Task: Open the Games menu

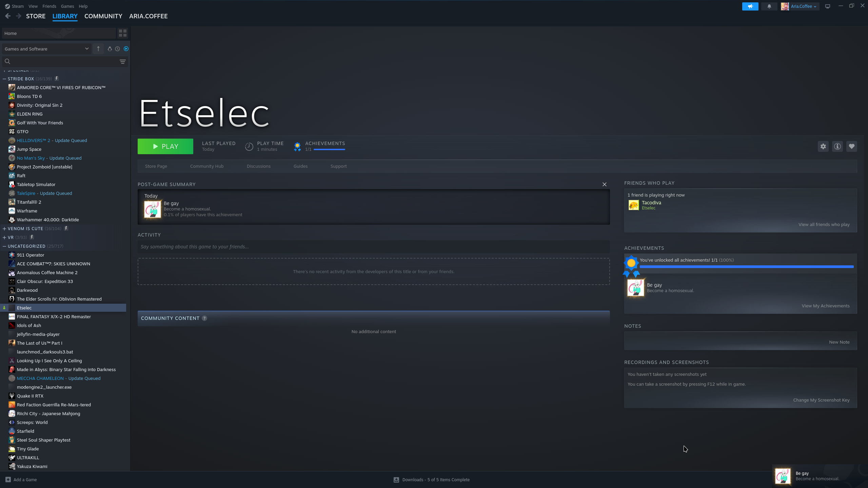Action: (x=67, y=6)
